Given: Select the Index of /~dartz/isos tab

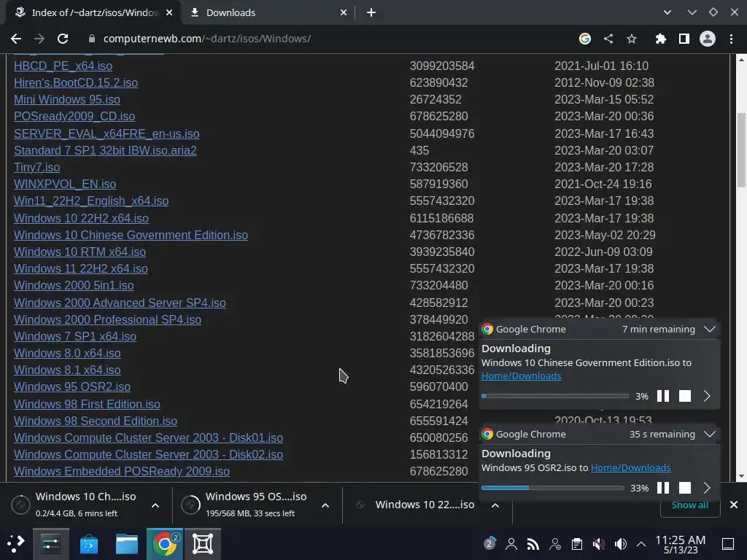Looking at the screenshot, I should 93,13.
